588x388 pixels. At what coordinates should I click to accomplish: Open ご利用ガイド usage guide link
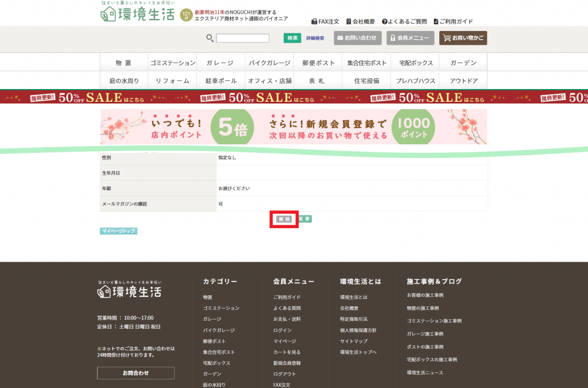(453, 21)
